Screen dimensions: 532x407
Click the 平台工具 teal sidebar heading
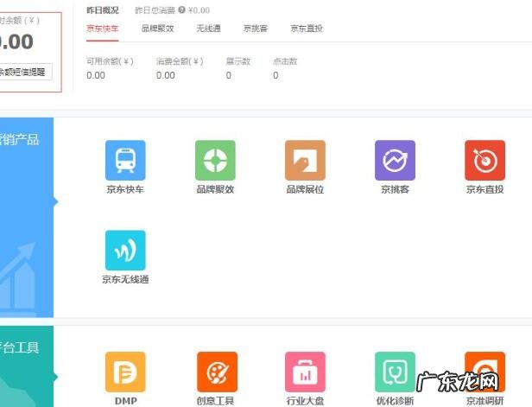point(19,347)
